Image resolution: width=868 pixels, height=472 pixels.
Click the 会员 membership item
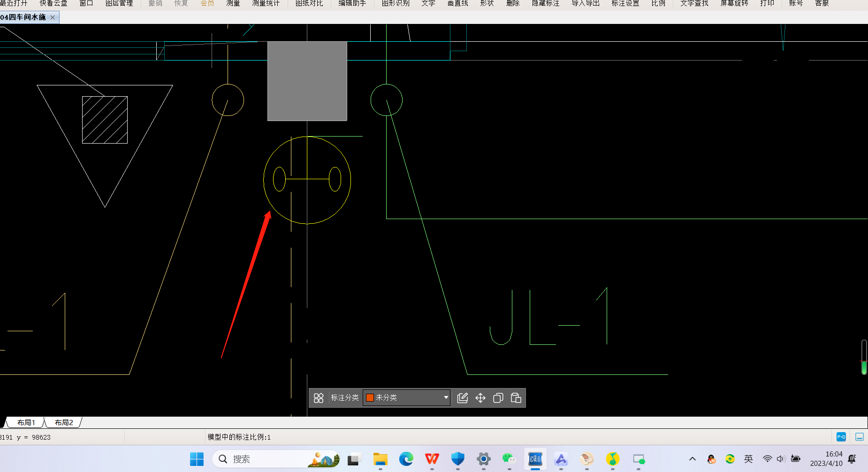point(207,3)
